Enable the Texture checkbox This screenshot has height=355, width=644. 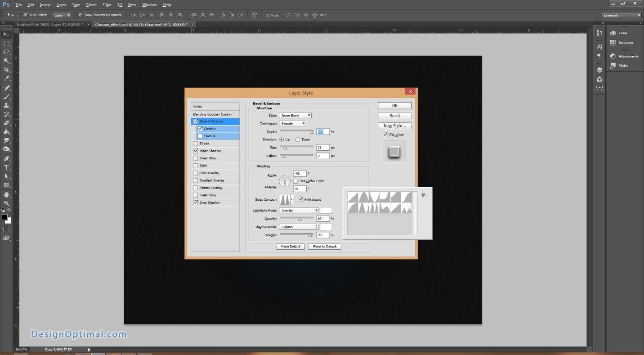click(x=200, y=136)
